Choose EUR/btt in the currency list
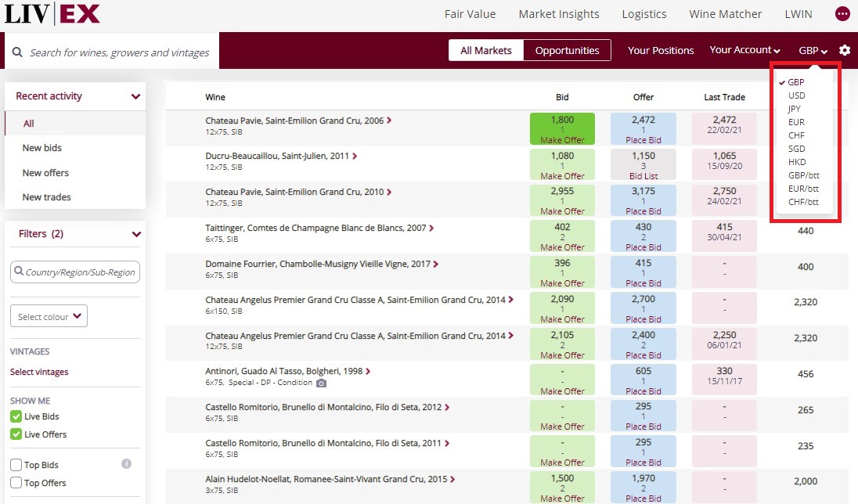The height and width of the screenshot is (504, 858). pos(803,189)
